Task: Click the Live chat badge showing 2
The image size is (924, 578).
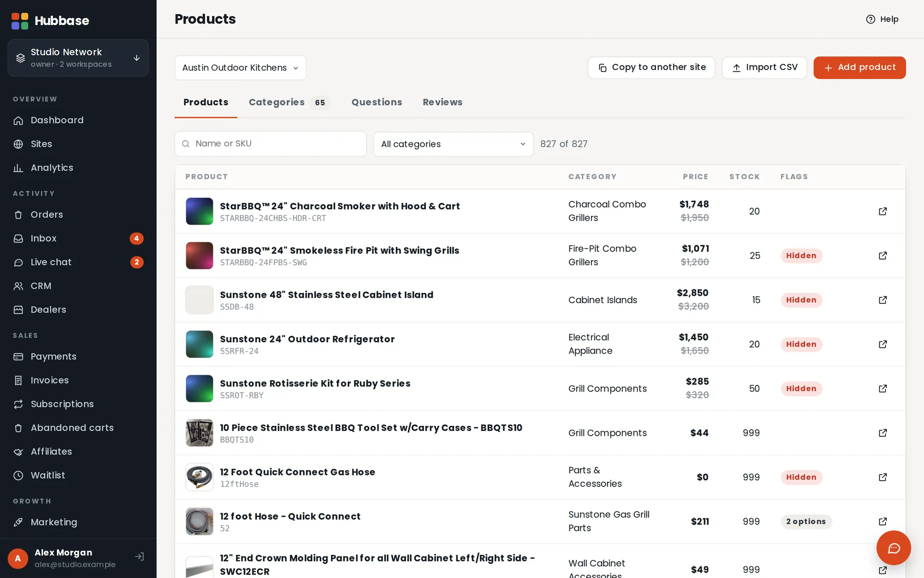Action: (137, 262)
